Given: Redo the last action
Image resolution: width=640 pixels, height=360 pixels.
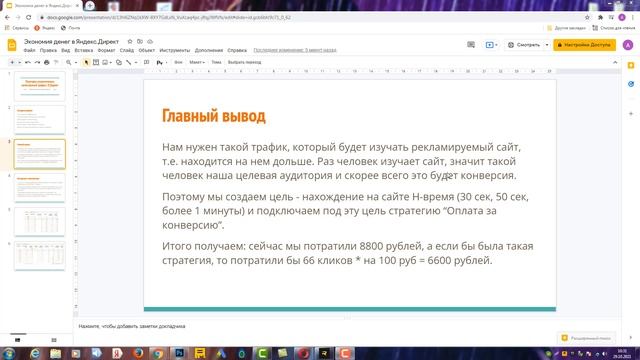Looking at the screenshot, I should [37, 62].
